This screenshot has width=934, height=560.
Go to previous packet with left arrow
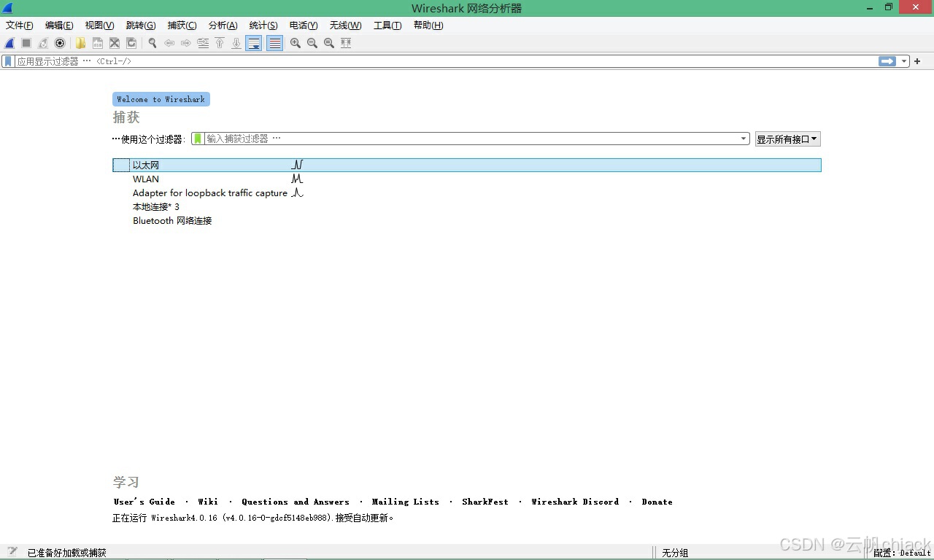pyautogui.click(x=169, y=43)
